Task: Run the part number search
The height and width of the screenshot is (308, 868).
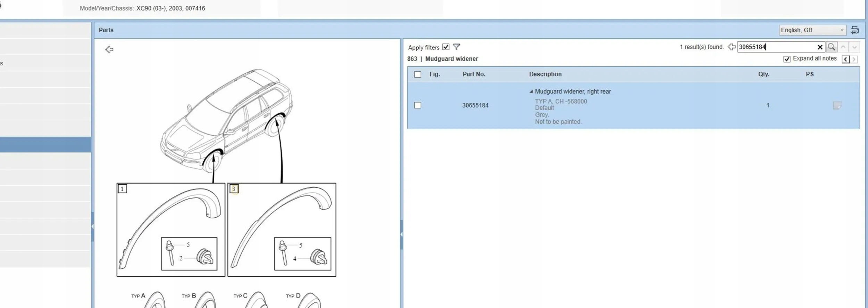Action: click(831, 47)
